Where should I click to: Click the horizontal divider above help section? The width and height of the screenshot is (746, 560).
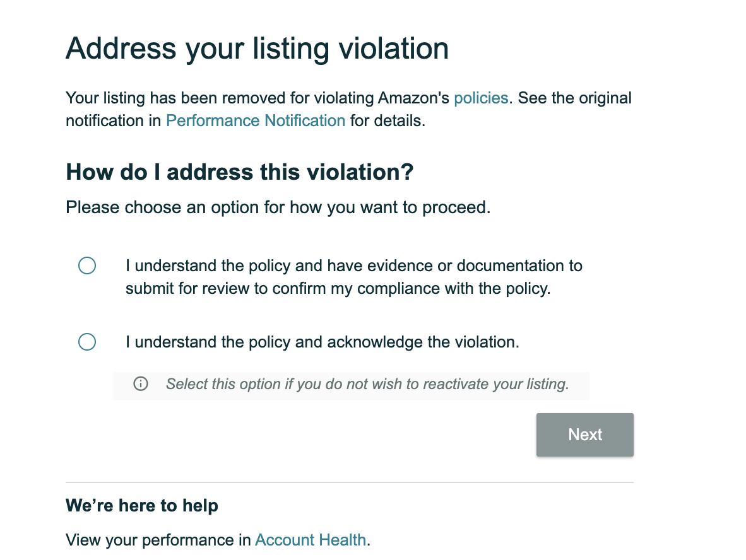click(349, 482)
